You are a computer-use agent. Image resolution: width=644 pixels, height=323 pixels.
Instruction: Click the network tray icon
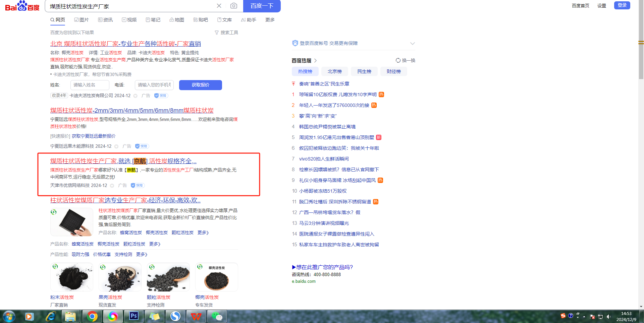600,317
